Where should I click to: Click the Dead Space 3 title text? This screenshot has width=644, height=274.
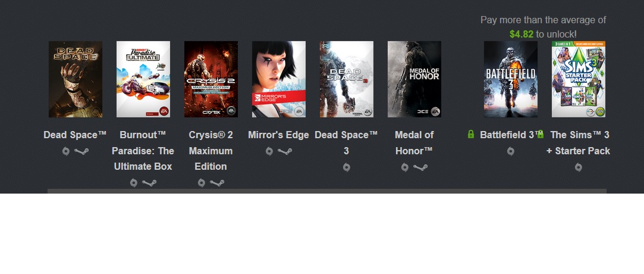click(x=346, y=143)
